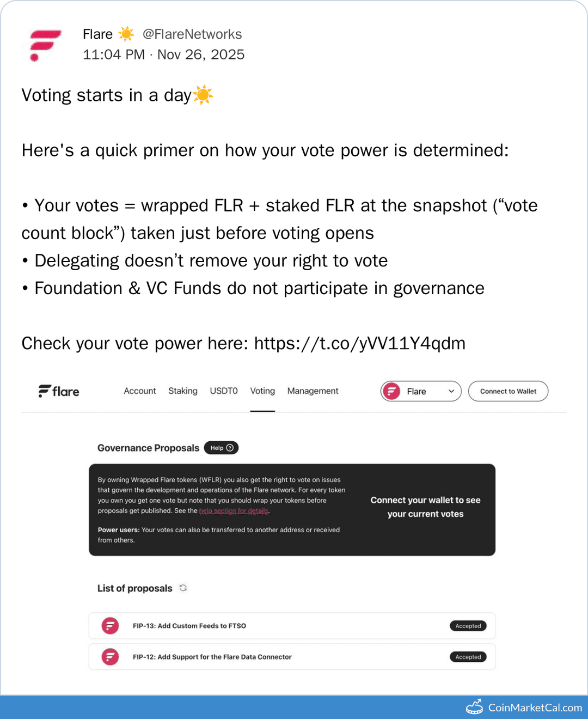Click the sun emoji in the tweet text
The height and width of the screenshot is (719, 588).
(x=204, y=94)
